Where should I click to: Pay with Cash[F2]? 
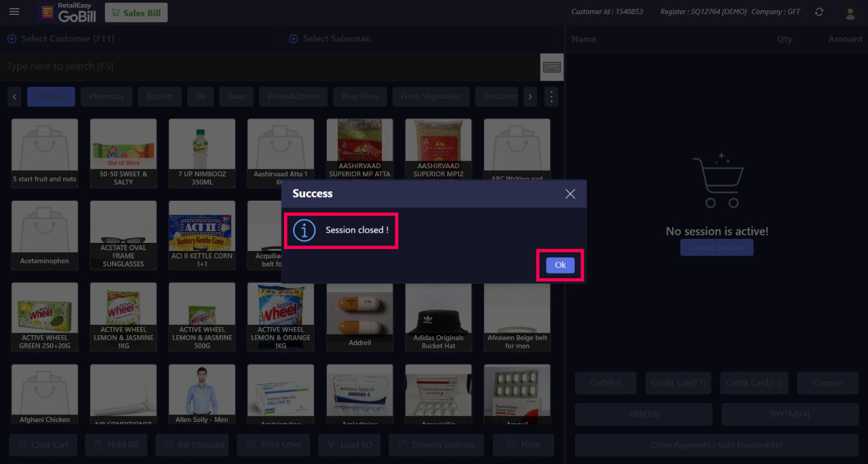click(606, 383)
